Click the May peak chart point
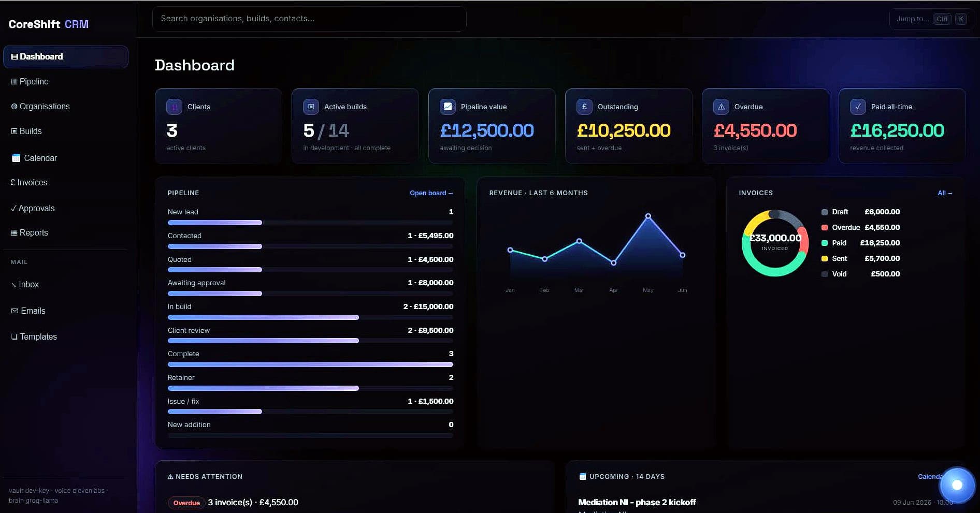This screenshot has height=513, width=980. click(x=648, y=216)
